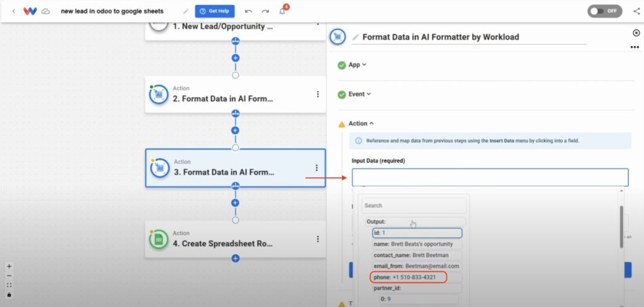Click the data menu vertical scrollbar
The image size is (644, 307).
(x=621, y=227)
